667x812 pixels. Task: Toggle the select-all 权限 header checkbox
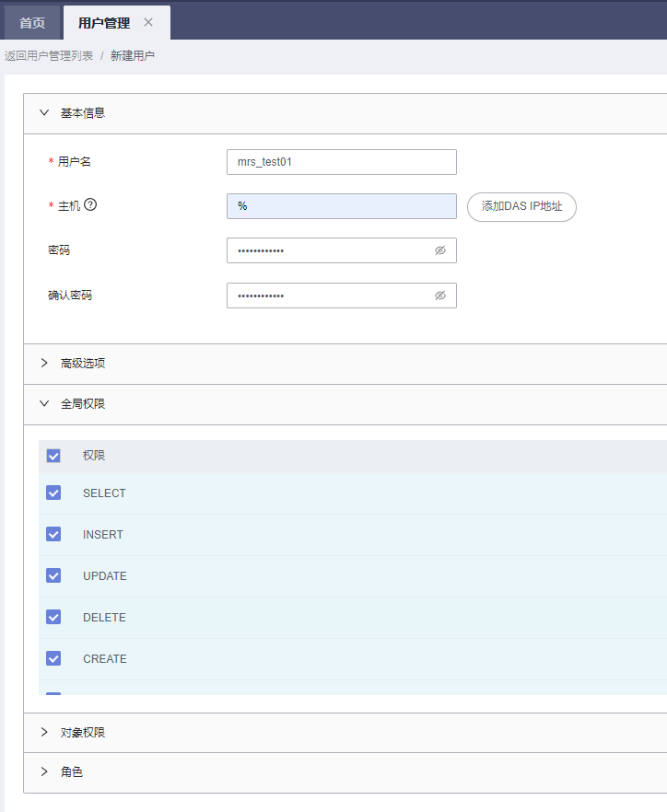click(x=53, y=456)
